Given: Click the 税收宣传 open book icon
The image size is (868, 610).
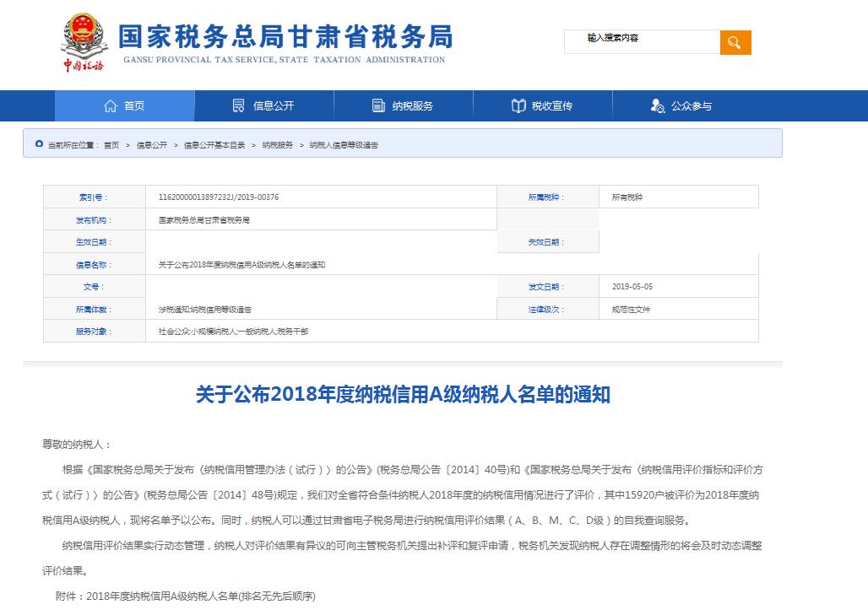Looking at the screenshot, I should pos(518,106).
